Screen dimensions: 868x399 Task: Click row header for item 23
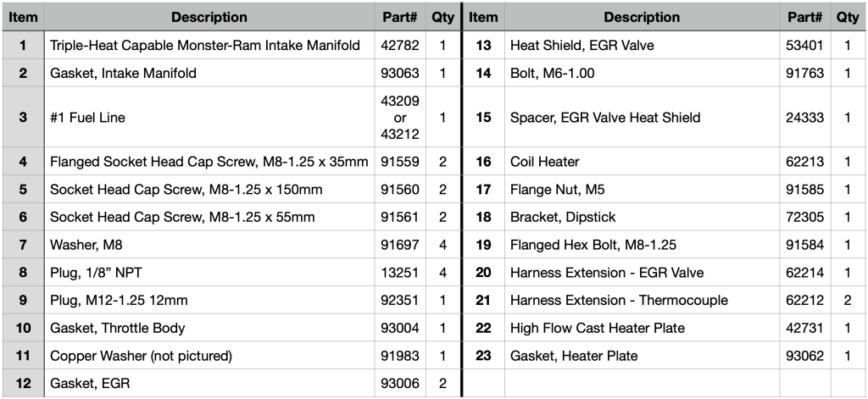pos(483,355)
